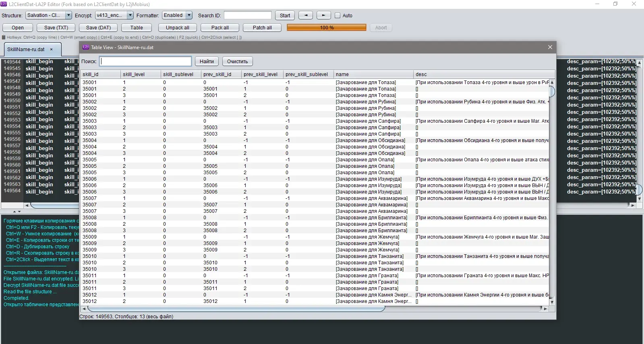The image size is (644, 344).
Task: Click the previous arrow button near Start
Action: [x=306, y=15]
